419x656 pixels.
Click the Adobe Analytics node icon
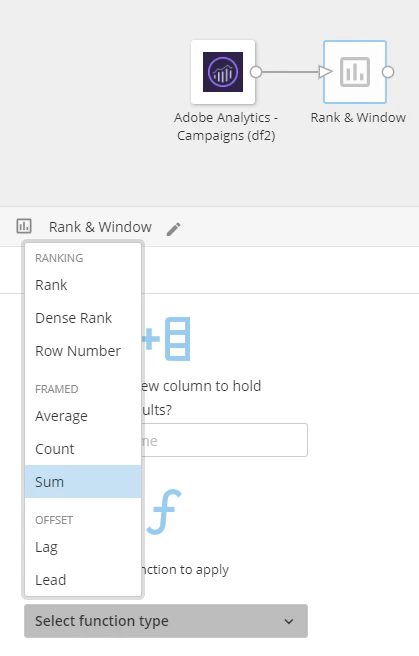(x=223, y=72)
